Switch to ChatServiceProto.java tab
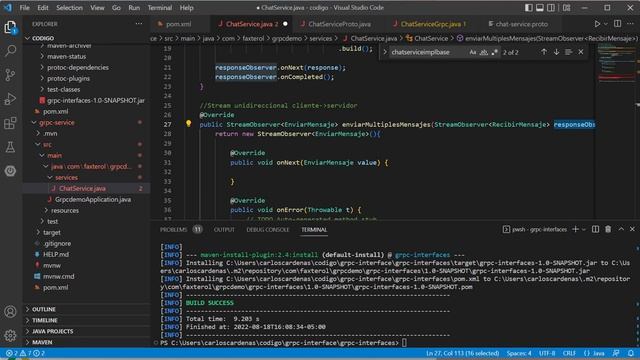 pyautogui.click(x=340, y=24)
